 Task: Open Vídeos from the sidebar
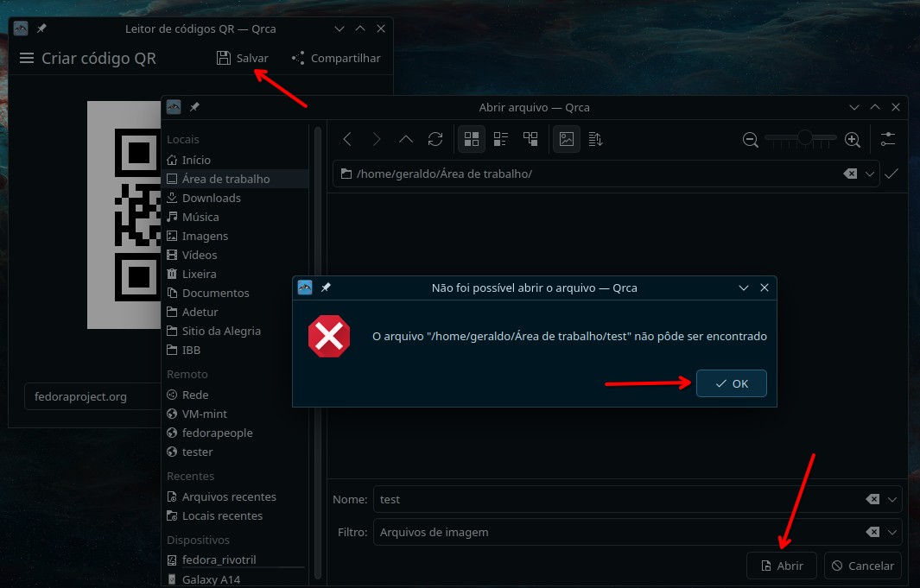tap(235, 255)
